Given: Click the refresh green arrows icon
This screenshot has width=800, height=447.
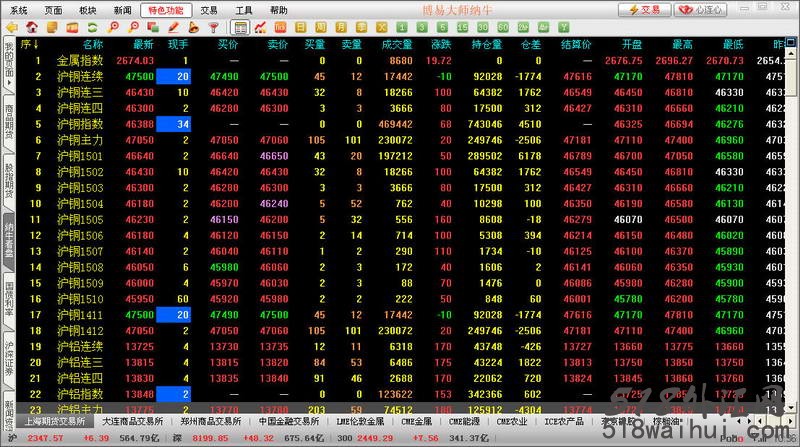Looking at the screenshot, I should coord(92,28).
